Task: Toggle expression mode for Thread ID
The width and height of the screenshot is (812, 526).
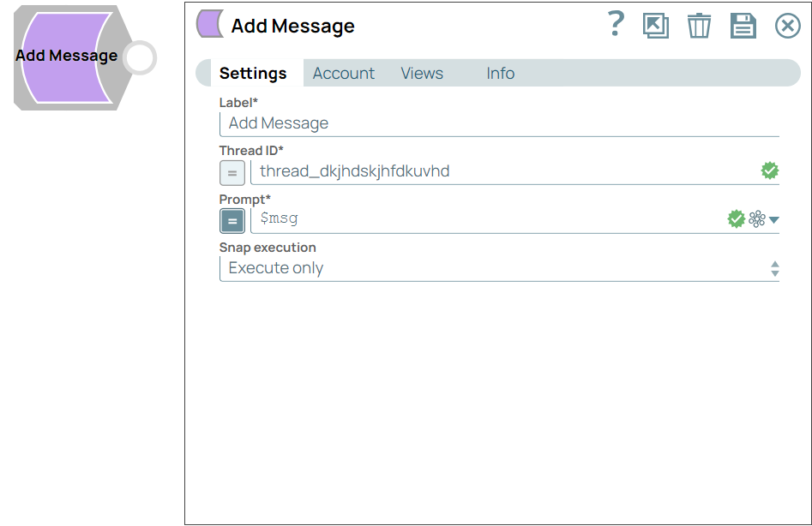Action: (x=232, y=172)
